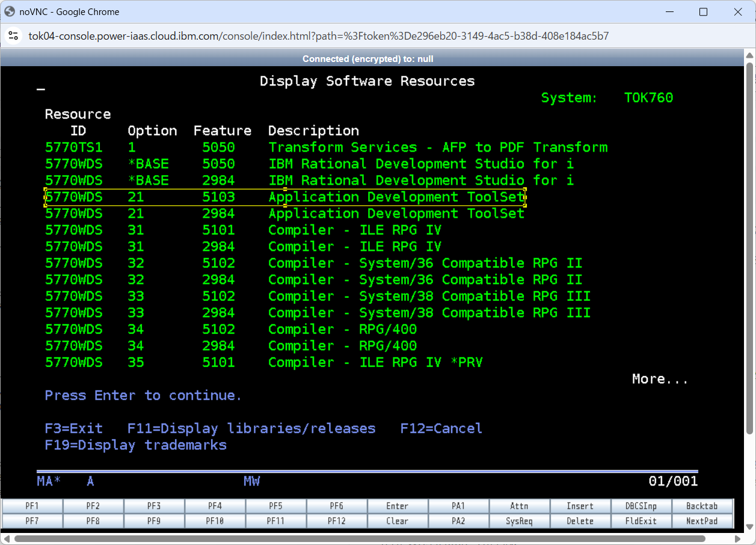
Task: Click Compiler - ILE RPG IV *PRV description
Action: click(376, 362)
